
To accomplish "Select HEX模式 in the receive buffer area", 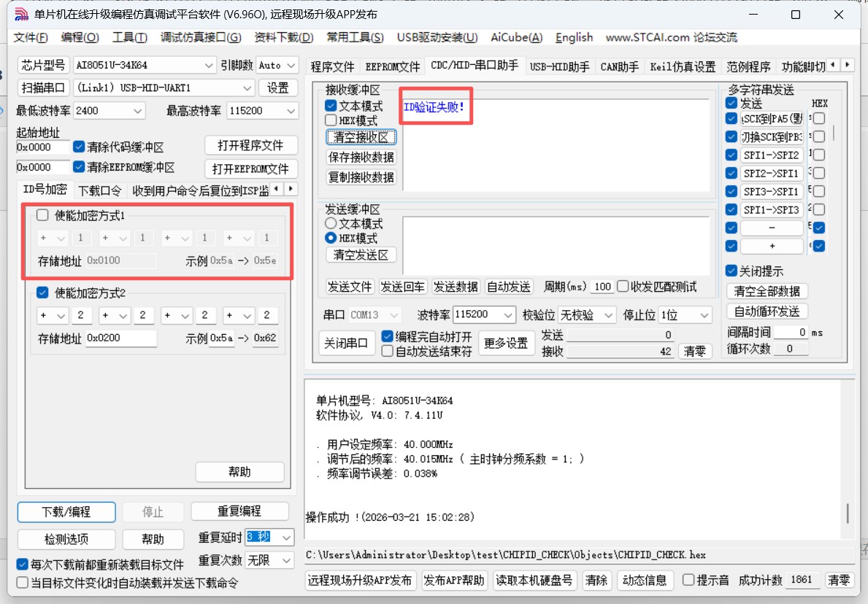I will coord(331,120).
